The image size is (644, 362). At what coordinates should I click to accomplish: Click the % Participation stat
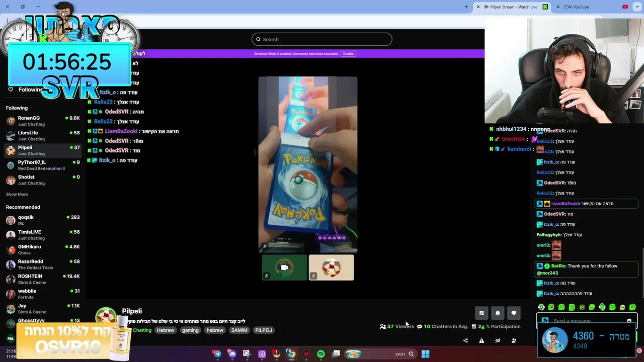496,326
